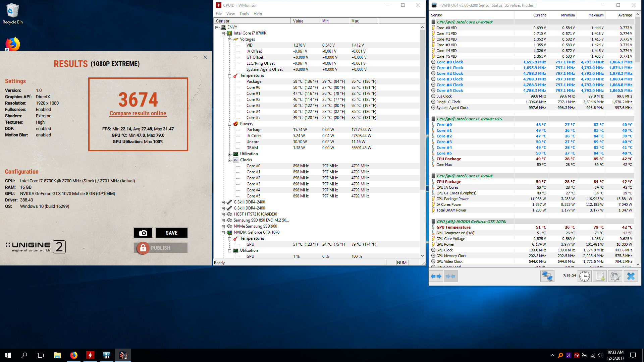Collapse the Intel Core i7 8700K node
The height and width of the screenshot is (362, 644).
tap(223, 34)
